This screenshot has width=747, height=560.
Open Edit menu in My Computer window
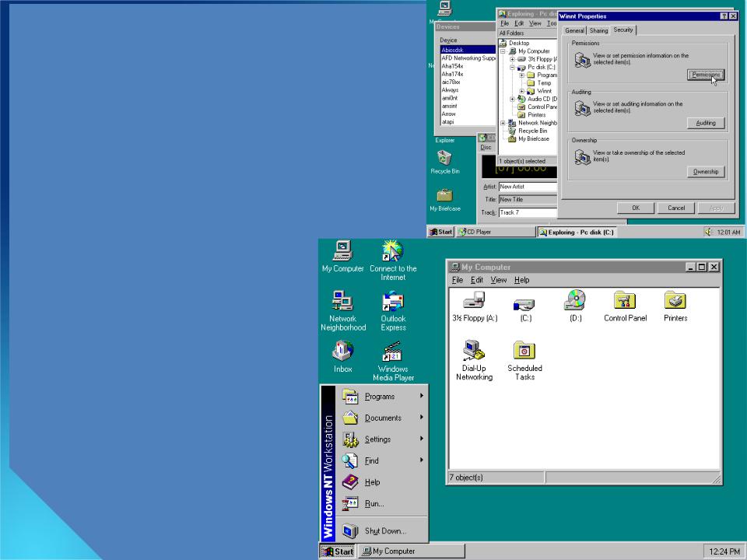pyautogui.click(x=477, y=280)
